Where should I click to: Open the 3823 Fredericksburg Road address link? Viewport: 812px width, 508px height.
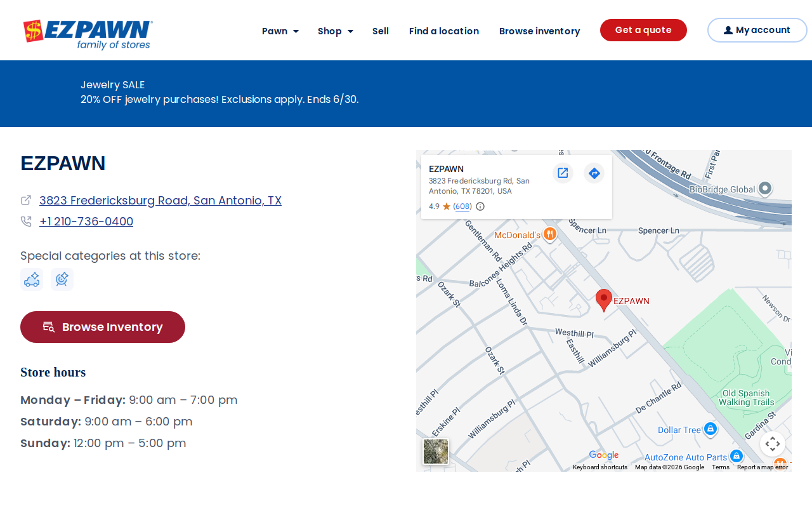pos(160,201)
